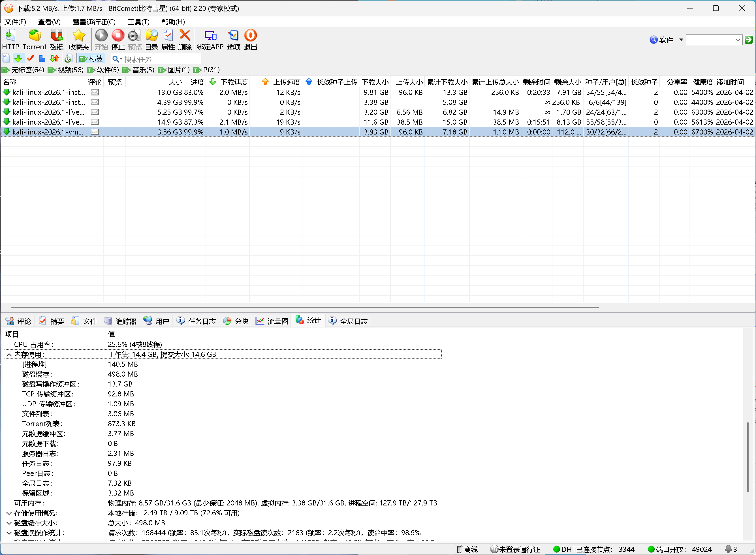Open the 软件 search category dropdown arrow
Viewport: 756px width, 555px height.
(x=681, y=40)
